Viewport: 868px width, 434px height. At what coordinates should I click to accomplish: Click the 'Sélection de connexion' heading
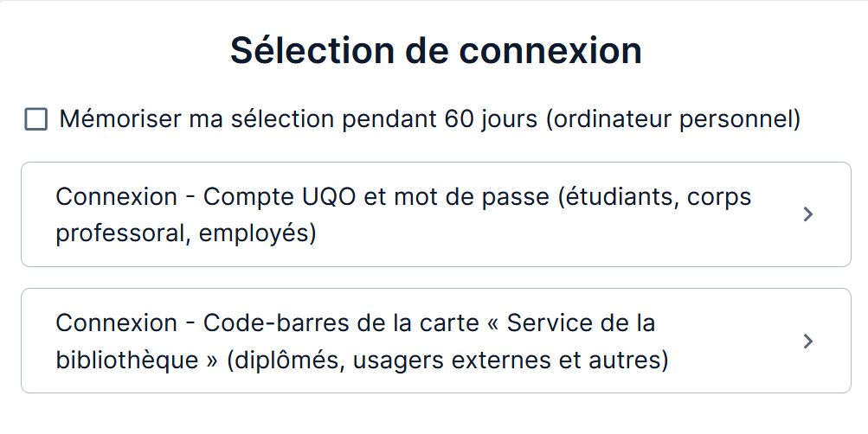tap(435, 51)
